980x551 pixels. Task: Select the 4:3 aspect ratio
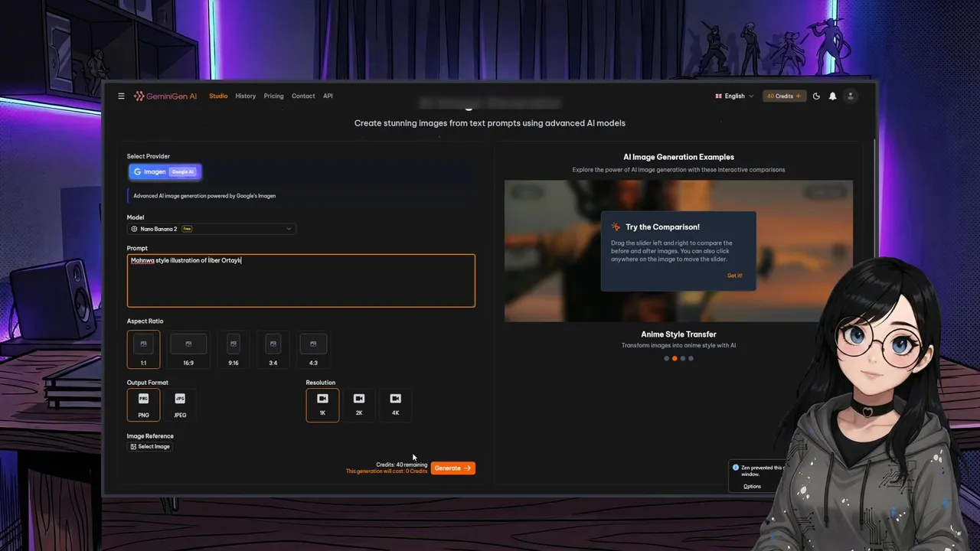tap(313, 350)
